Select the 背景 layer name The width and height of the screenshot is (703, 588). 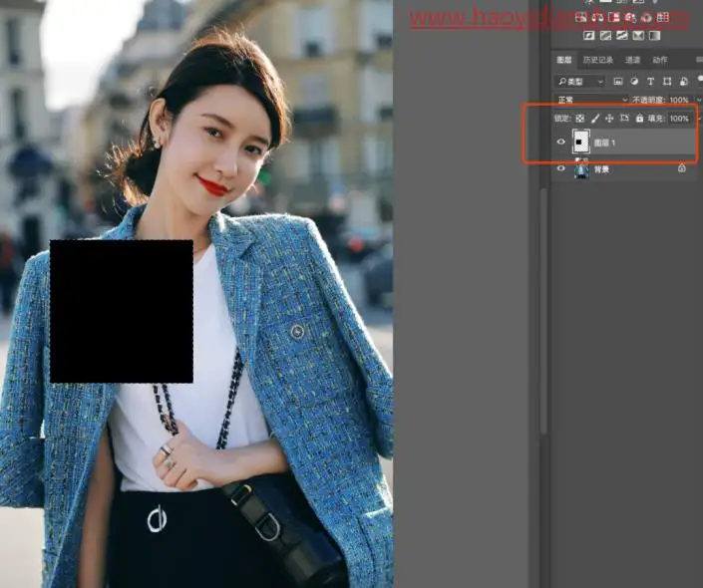[x=601, y=169]
